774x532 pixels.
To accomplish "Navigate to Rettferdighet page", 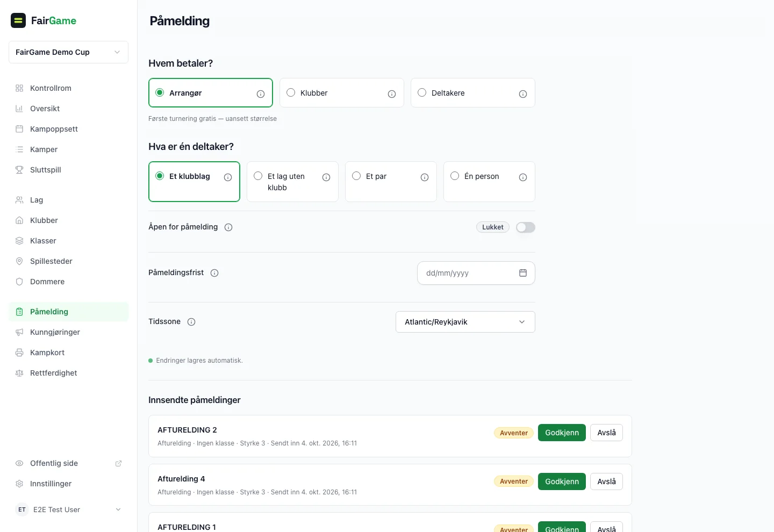I will (68, 373).
